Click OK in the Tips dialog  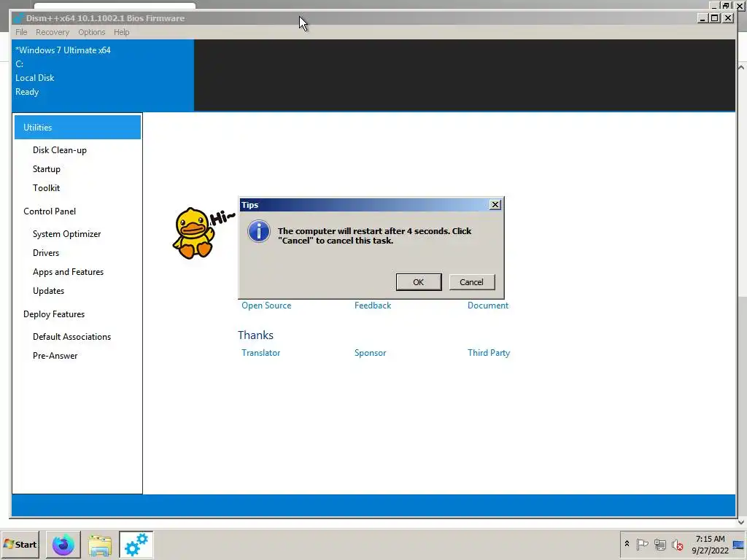tap(418, 282)
